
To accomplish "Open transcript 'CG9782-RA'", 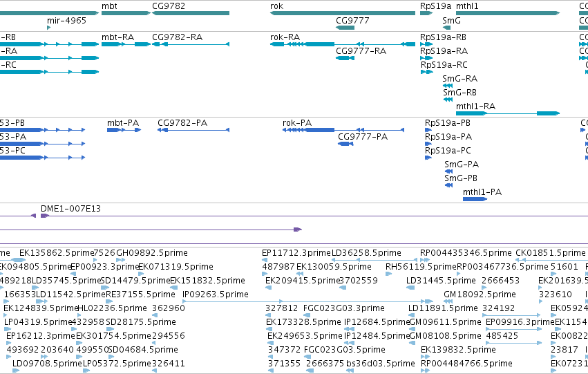I will pyautogui.click(x=191, y=44).
